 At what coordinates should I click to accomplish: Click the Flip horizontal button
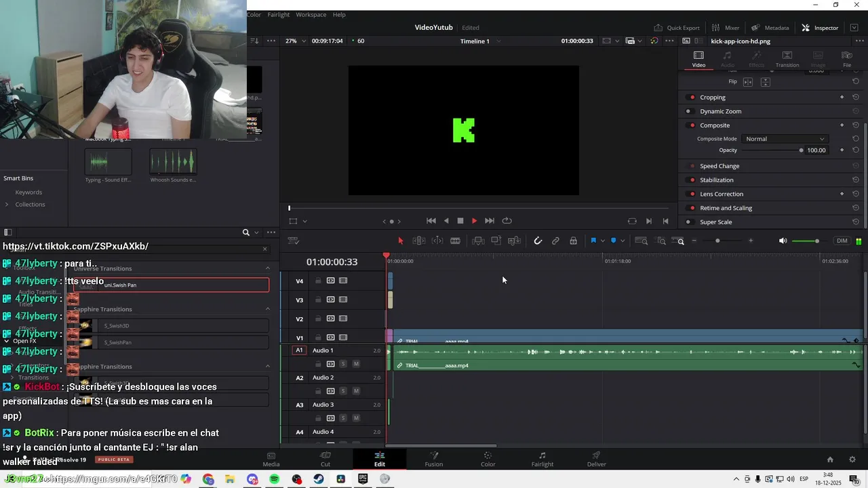tap(748, 82)
